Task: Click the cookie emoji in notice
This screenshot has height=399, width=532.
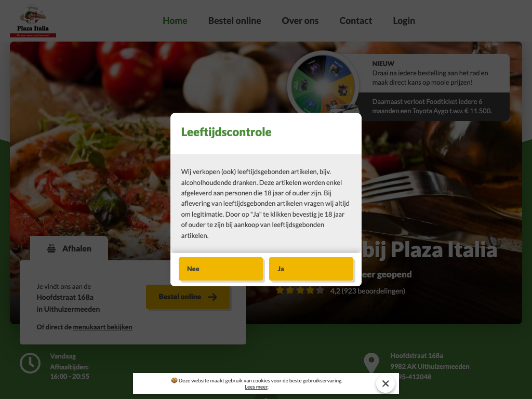Action: (x=174, y=380)
